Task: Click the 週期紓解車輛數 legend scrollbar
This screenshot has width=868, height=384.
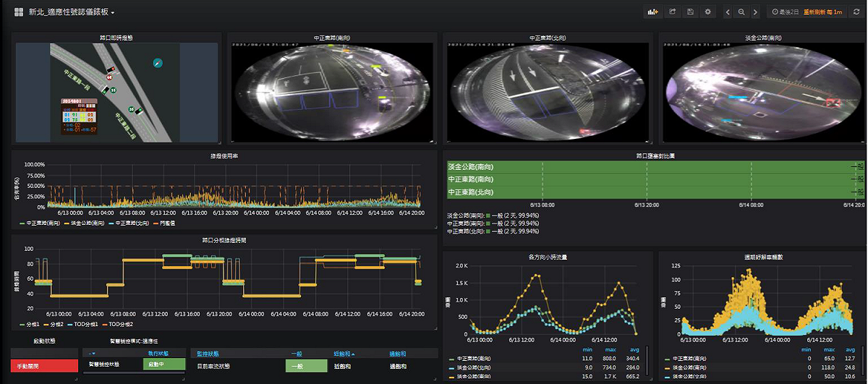Action: 864,359
